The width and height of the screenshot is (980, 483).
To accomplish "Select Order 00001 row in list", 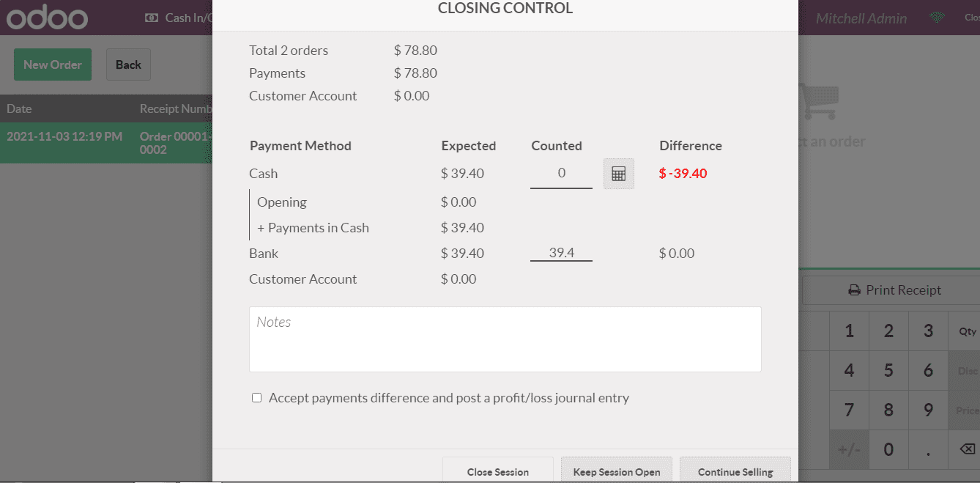I will tap(106, 143).
